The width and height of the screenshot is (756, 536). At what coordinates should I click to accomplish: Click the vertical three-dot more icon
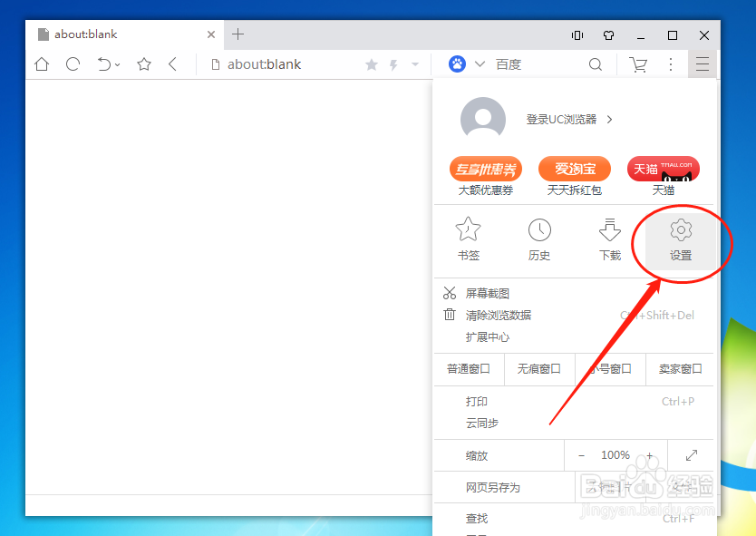tap(671, 64)
